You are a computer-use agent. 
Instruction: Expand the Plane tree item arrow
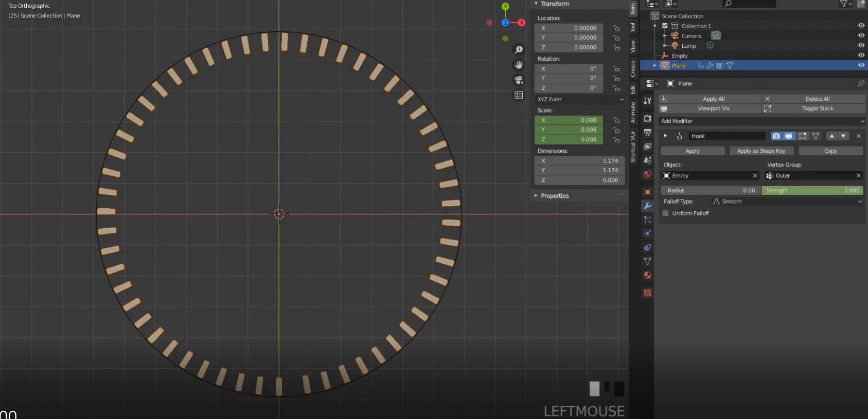tap(655, 65)
